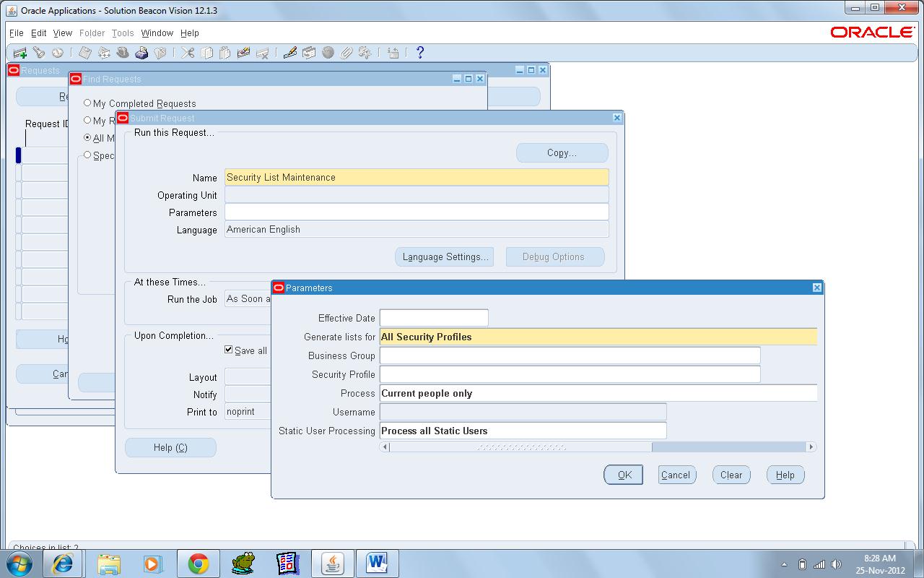The image size is (924, 578).
Task: Open the Show Navigator toolbar icon
Action: pyautogui.click(x=57, y=53)
